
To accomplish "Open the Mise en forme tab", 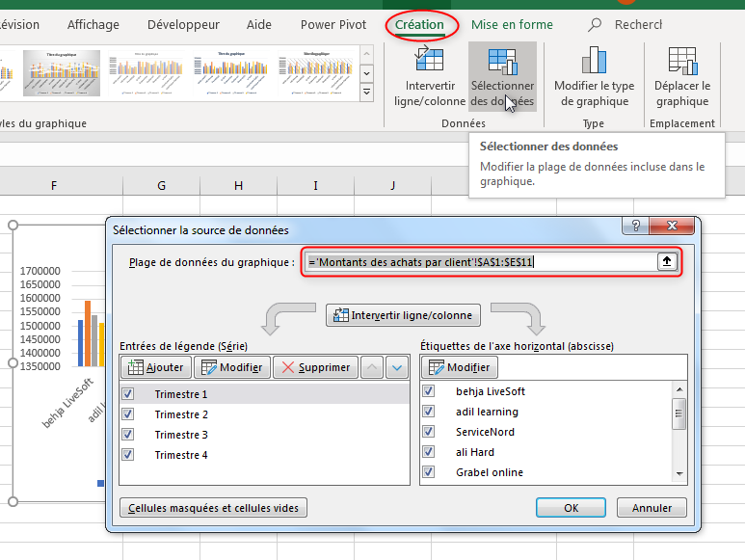I will point(512,25).
